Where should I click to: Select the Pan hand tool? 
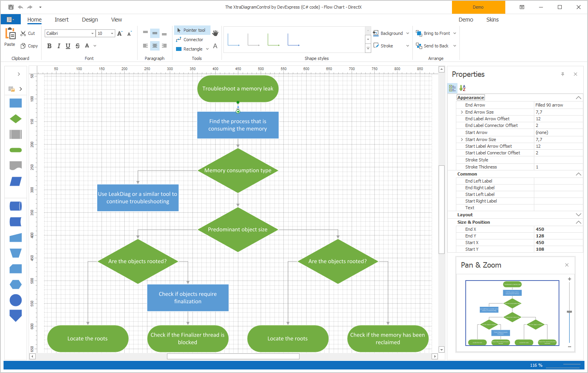[x=215, y=33]
